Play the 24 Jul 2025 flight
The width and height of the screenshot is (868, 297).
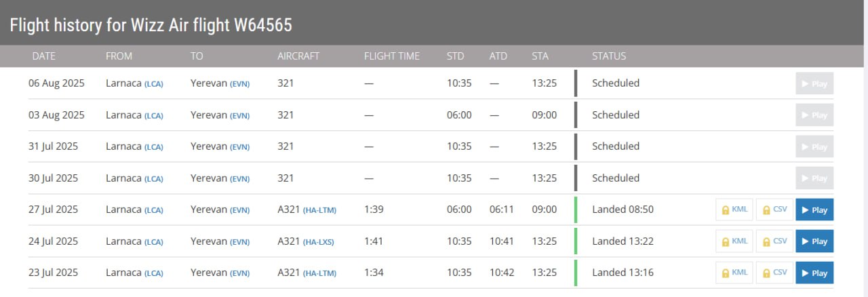(x=814, y=241)
